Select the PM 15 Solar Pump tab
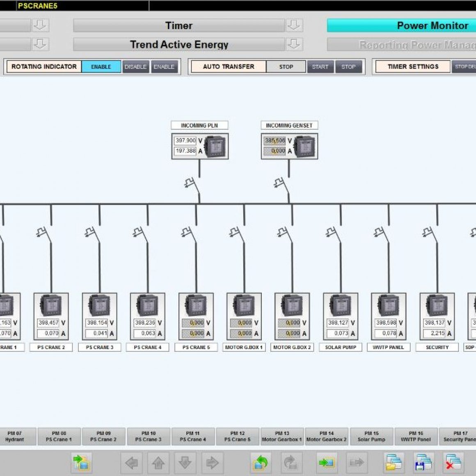 (371, 436)
